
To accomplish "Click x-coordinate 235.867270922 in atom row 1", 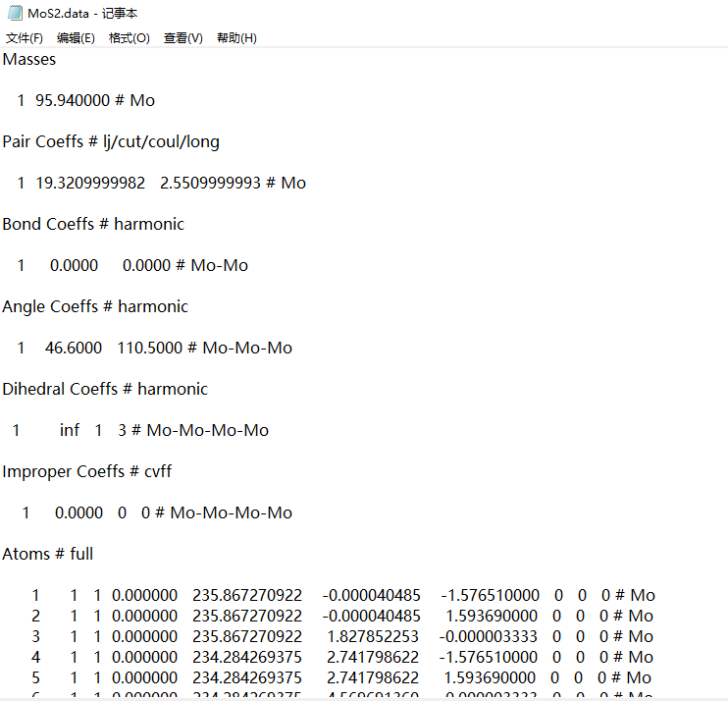I will point(247,595).
